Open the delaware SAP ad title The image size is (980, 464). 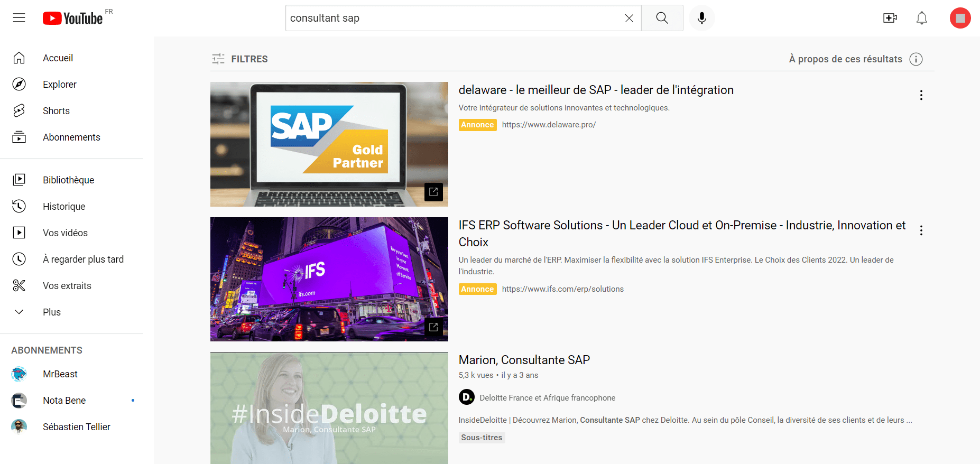tap(596, 90)
